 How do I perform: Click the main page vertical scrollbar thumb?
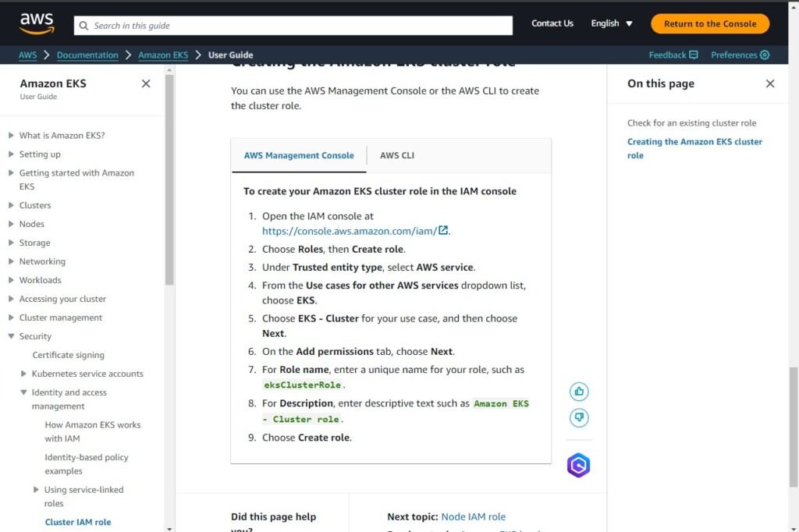(794, 427)
